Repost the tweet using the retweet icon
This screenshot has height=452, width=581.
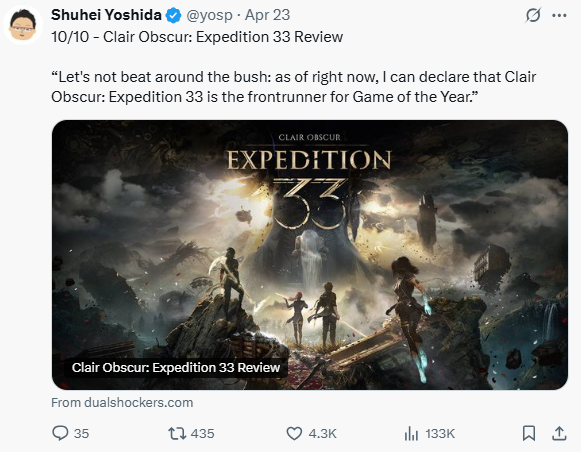click(177, 433)
